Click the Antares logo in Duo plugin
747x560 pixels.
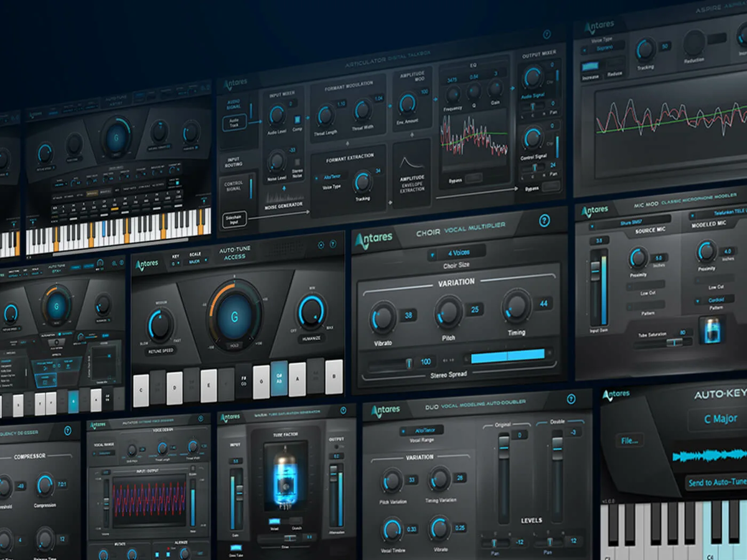385,411
